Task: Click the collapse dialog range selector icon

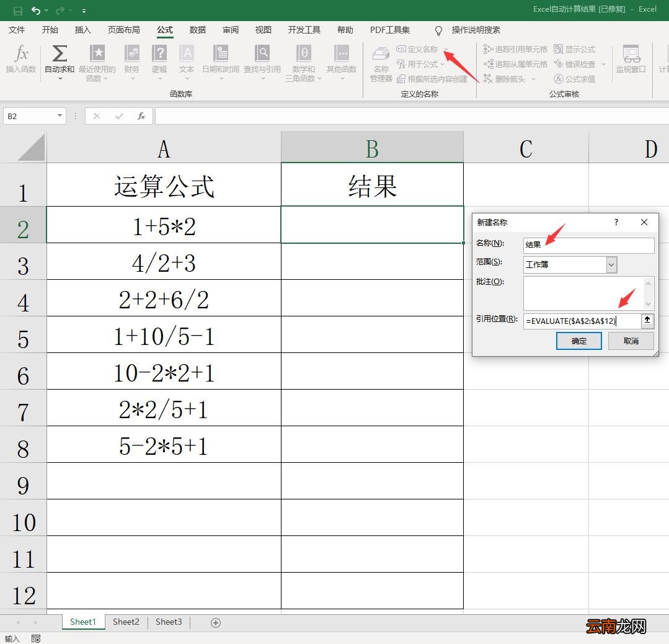Action: click(647, 320)
